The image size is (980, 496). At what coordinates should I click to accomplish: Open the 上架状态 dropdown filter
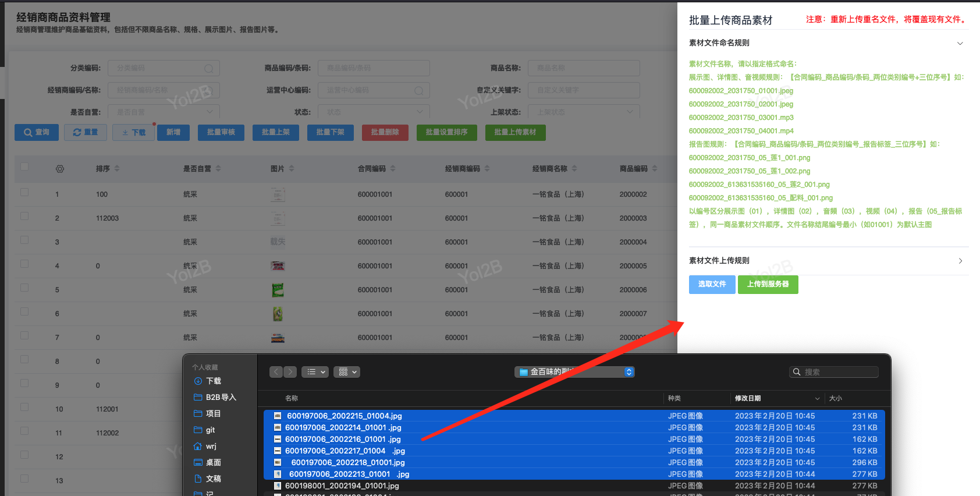[584, 112]
